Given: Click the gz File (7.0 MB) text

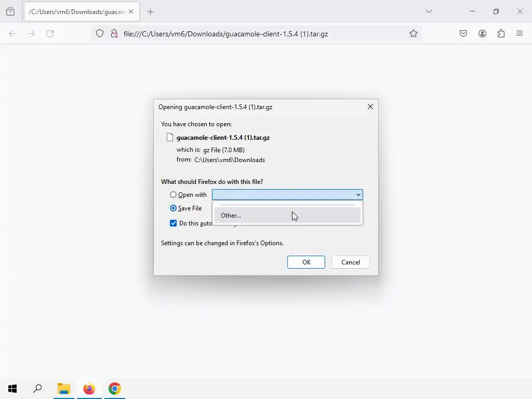Looking at the screenshot, I should (x=224, y=150).
